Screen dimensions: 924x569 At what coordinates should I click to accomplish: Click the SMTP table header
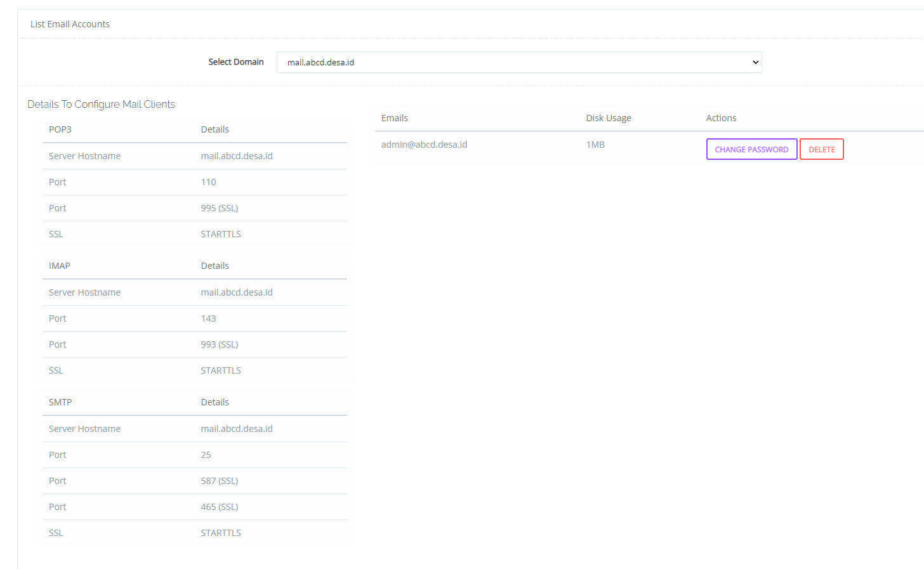[60, 402]
